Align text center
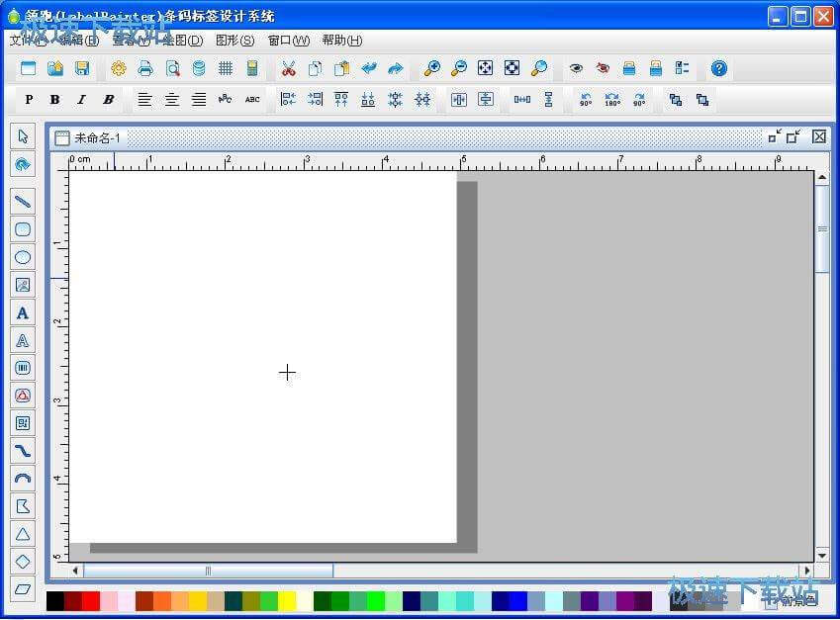The height and width of the screenshot is (620, 840). [171, 99]
